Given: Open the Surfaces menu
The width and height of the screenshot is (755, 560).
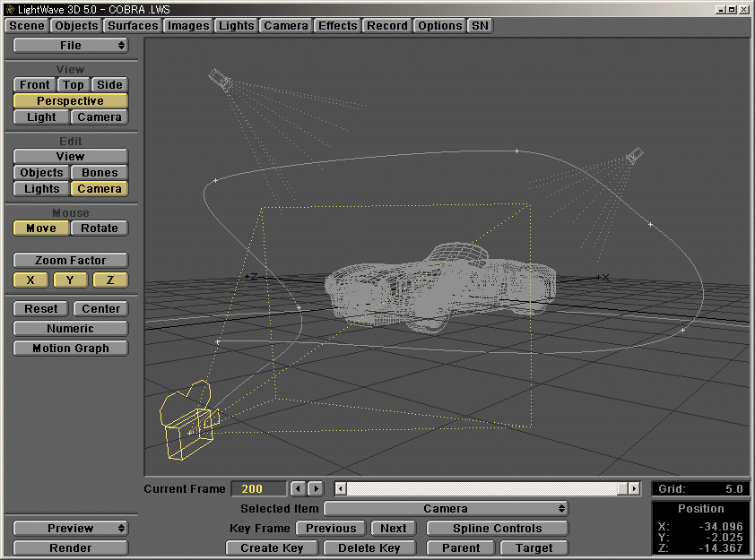Looking at the screenshot, I should (132, 25).
